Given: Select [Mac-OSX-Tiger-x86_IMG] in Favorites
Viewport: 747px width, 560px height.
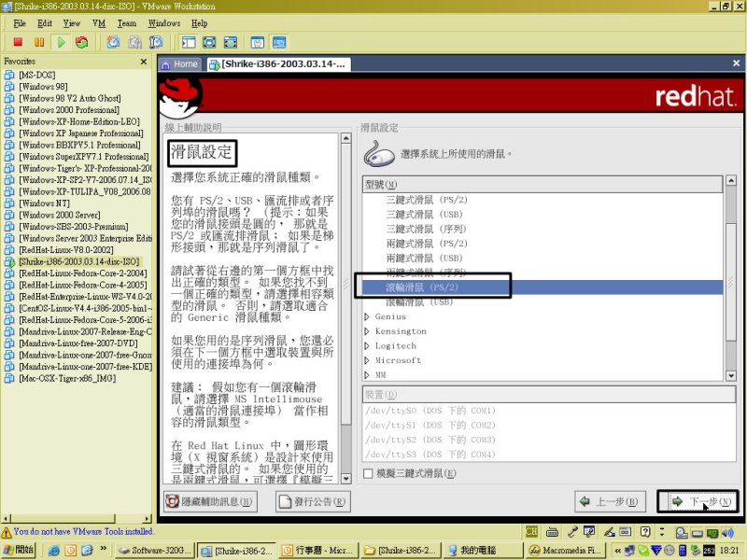Looking at the screenshot, I should [x=67, y=379].
